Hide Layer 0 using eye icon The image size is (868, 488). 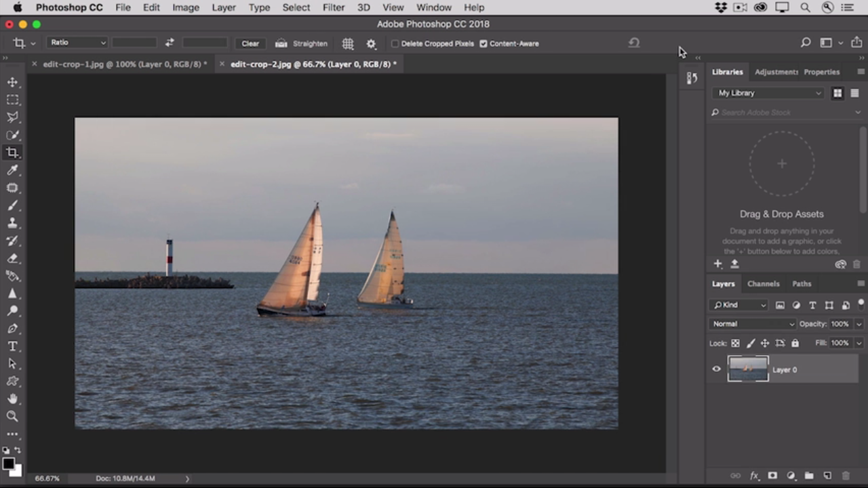coord(717,369)
